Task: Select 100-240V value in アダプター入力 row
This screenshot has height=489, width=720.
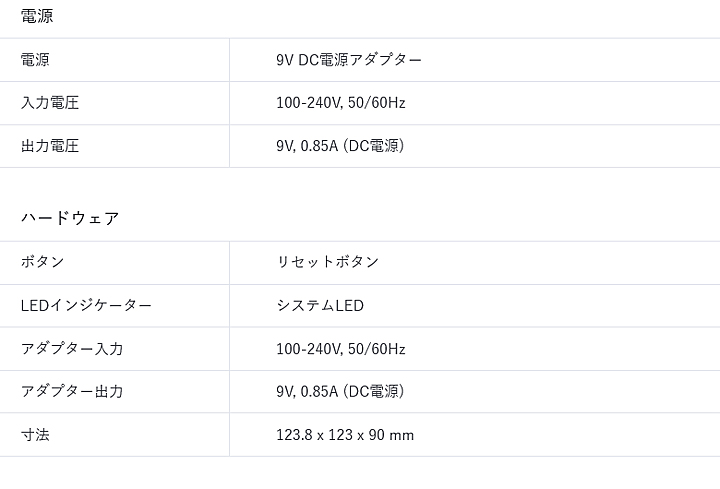Action: 309,349
